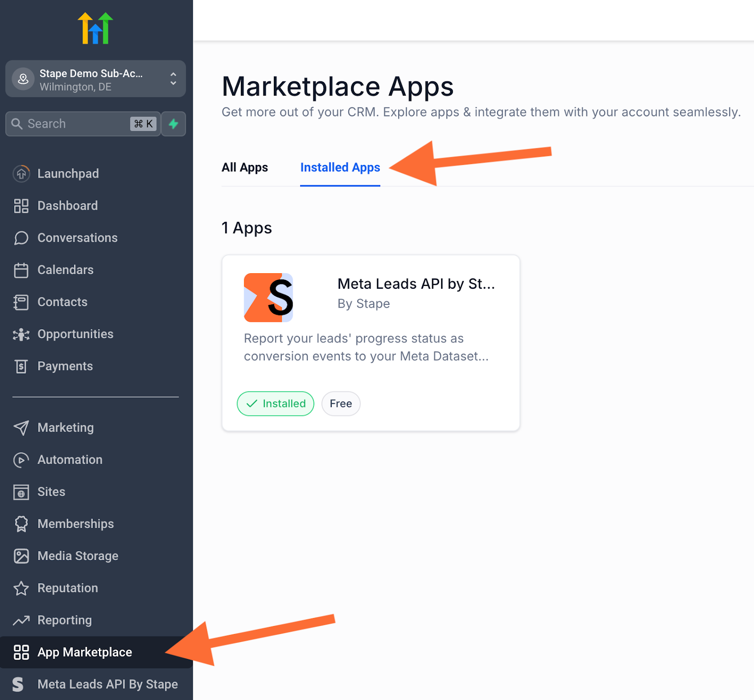Click the ⌘K shortcut badge
This screenshot has width=754, height=700.
tap(143, 124)
